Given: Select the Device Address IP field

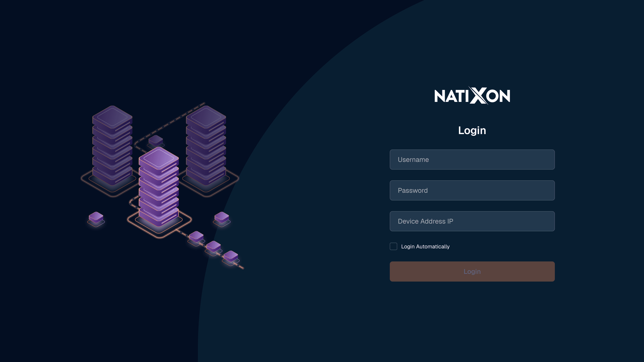Looking at the screenshot, I should (x=472, y=221).
